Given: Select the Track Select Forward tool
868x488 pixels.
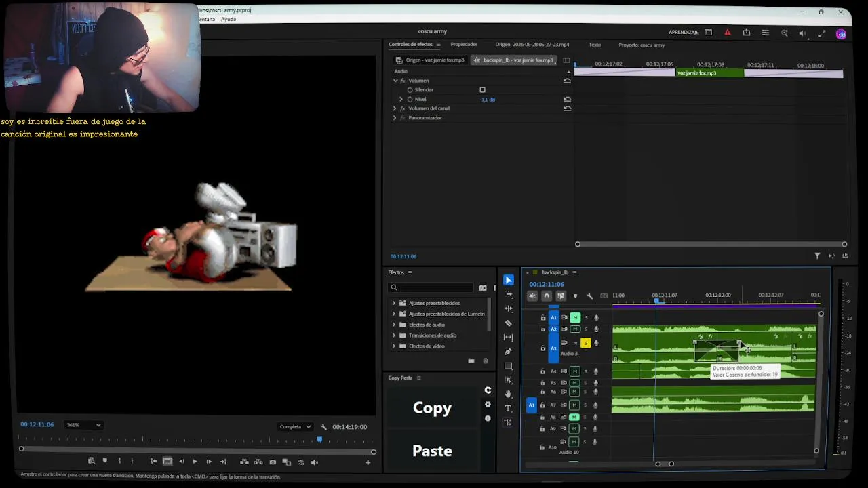Looking at the screenshot, I should pos(509,294).
